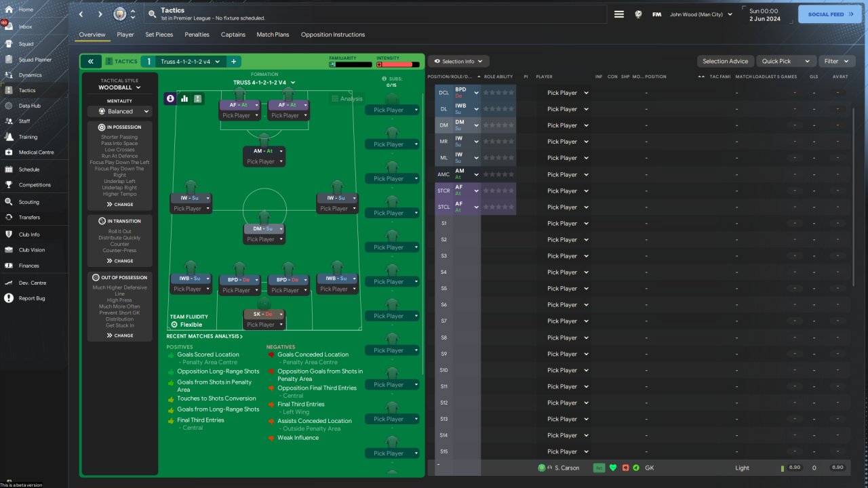Collapse the tactics panel with double-chevron button

coord(90,62)
